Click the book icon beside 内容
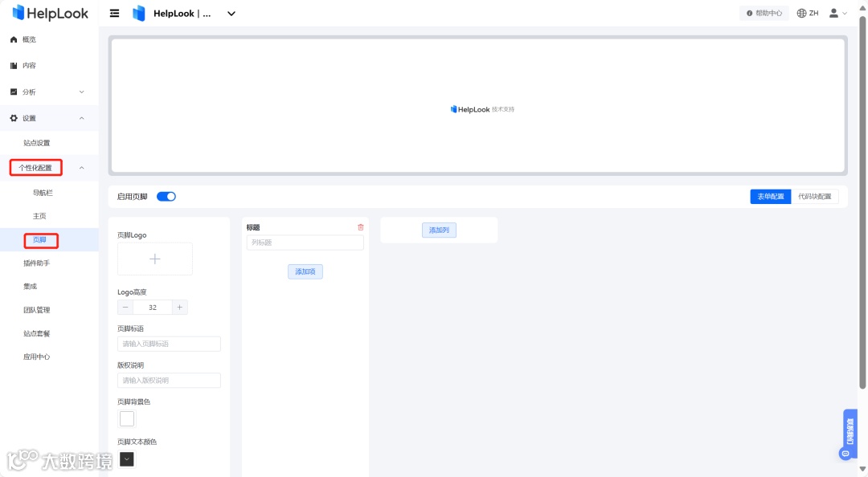868x477 pixels. 14,65
